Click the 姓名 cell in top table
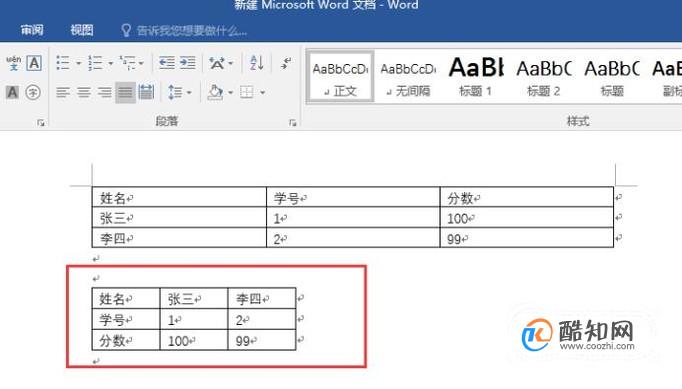Viewport: 682px width, 389px height. pos(179,198)
